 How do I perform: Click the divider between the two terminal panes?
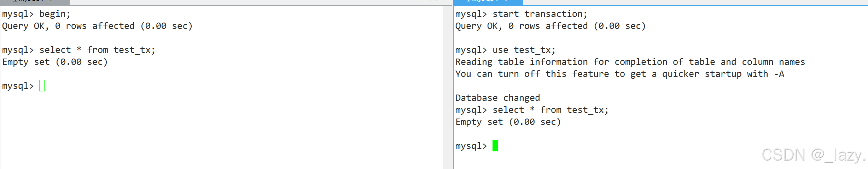coord(453,87)
